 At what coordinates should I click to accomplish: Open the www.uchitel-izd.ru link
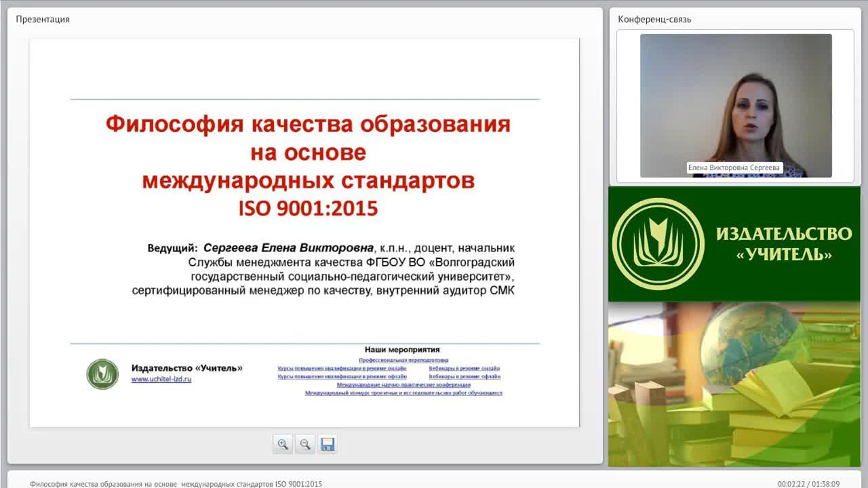[161, 380]
